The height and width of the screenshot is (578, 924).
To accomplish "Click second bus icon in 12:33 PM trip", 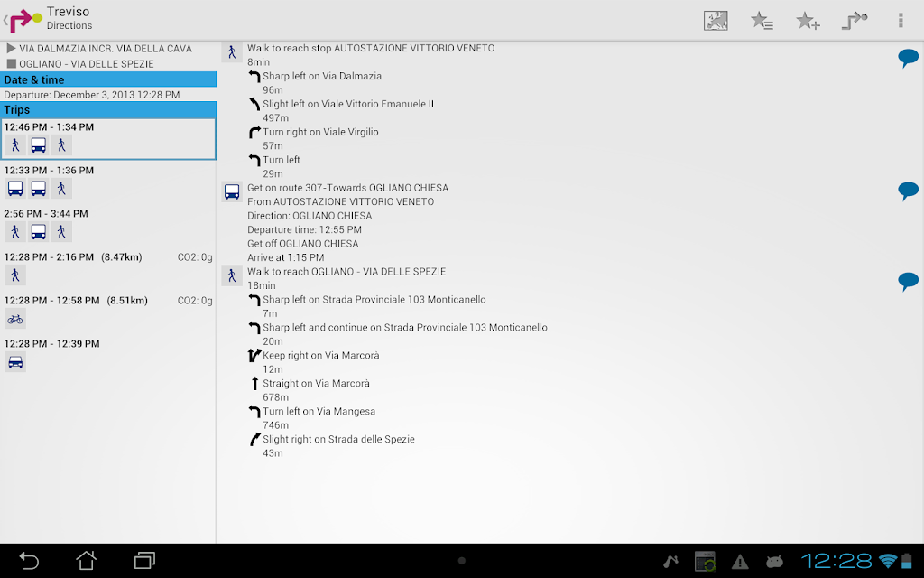I will [x=38, y=189].
